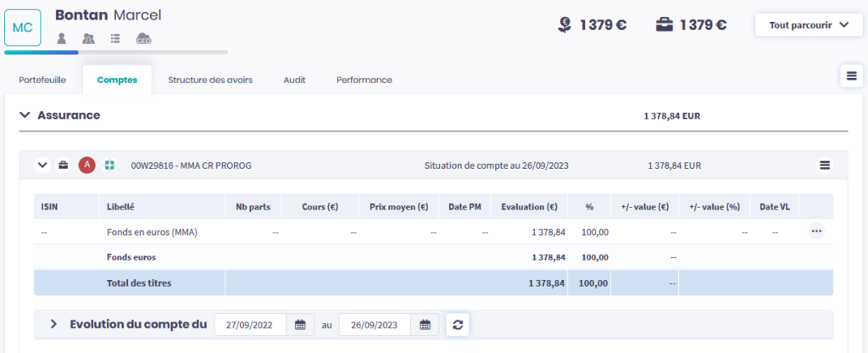Expand the Evolution du compte section
868x353 pixels.
click(53, 324)
